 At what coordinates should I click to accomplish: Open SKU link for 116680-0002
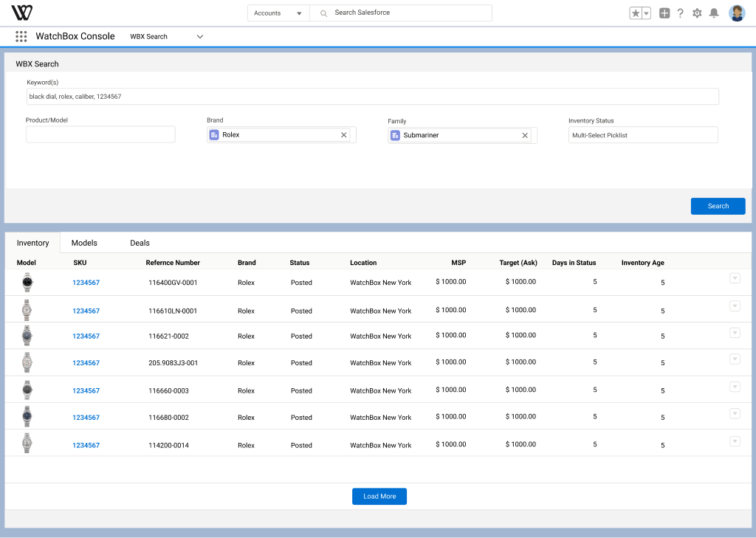click(x=86, y=418)
